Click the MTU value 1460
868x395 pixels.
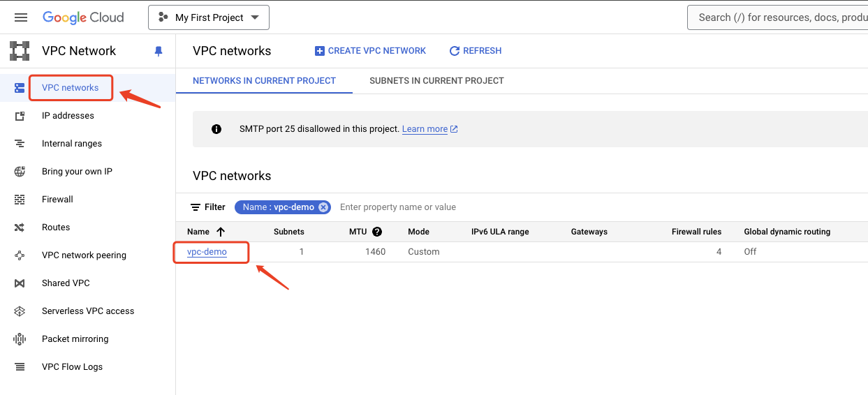375,252
